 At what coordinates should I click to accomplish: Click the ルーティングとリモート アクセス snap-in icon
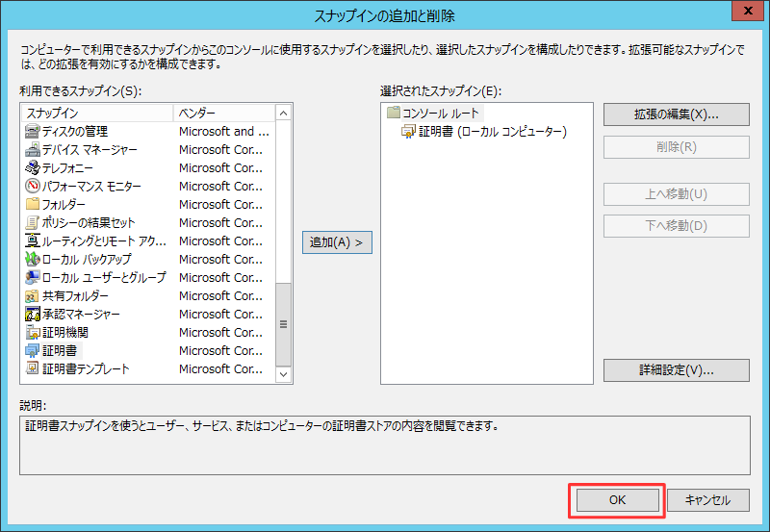click(33, 241)
